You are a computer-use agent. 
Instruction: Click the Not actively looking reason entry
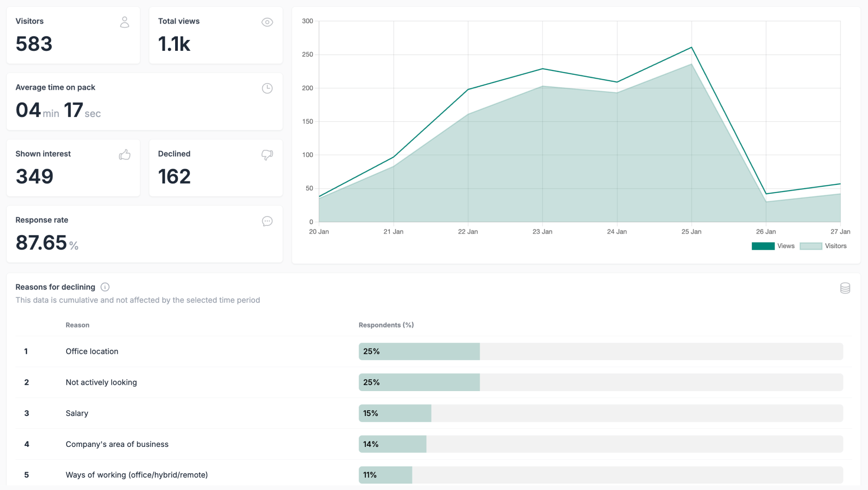pyautogui.click(x=101, y=382)
